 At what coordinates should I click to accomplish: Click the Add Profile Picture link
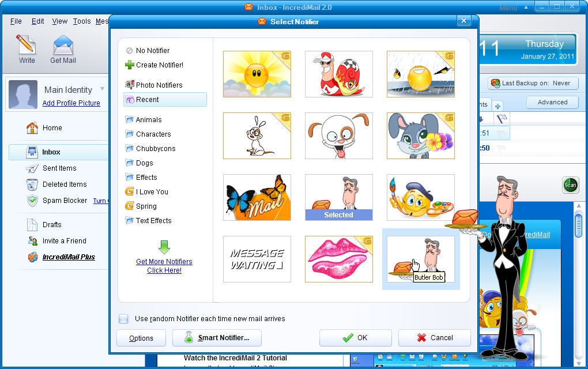(71, 103)
